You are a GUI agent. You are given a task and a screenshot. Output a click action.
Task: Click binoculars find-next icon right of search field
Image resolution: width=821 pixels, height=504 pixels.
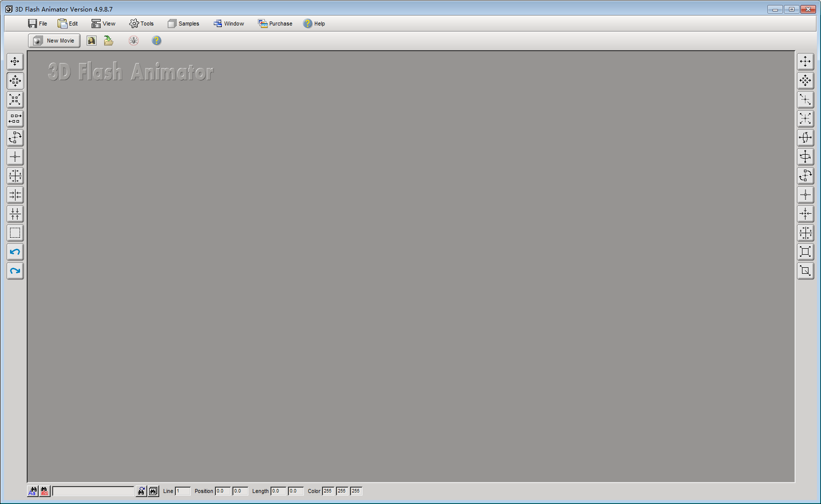coord(141,491)
